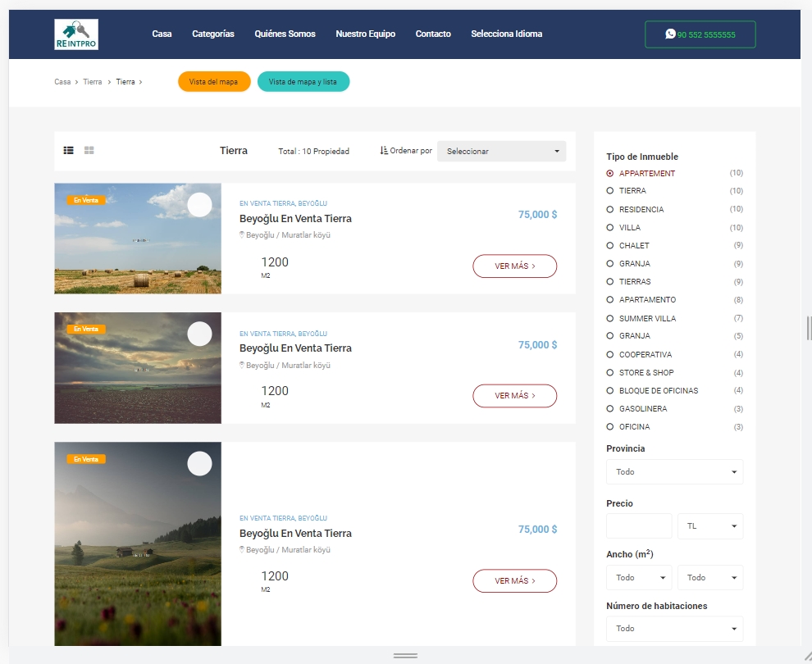Image resolution: width=812 pixels, height=664 pixels.
Task: Select BLOQUE DE OFICINAS property type
Action: click(653, 391)
